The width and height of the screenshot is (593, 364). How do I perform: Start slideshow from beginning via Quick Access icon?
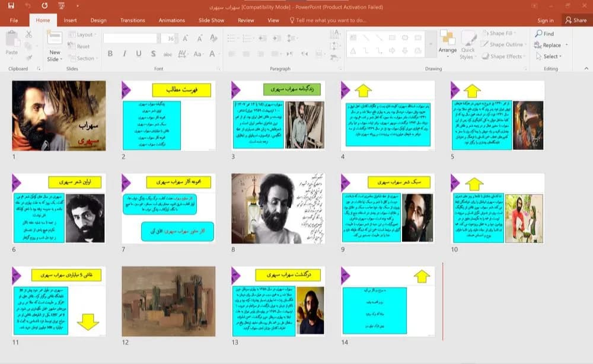(61, 6)
